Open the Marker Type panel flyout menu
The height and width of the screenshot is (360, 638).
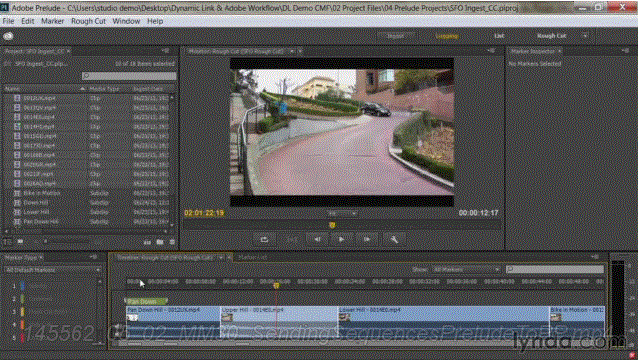[x=94, y=257]
